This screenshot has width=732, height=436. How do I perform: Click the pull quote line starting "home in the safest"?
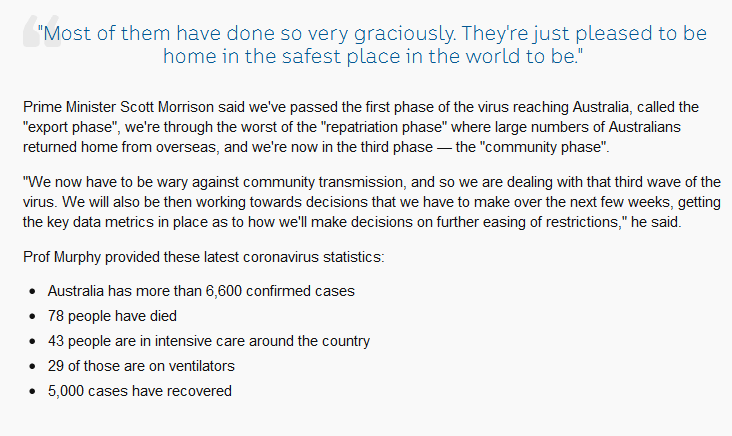373,56
